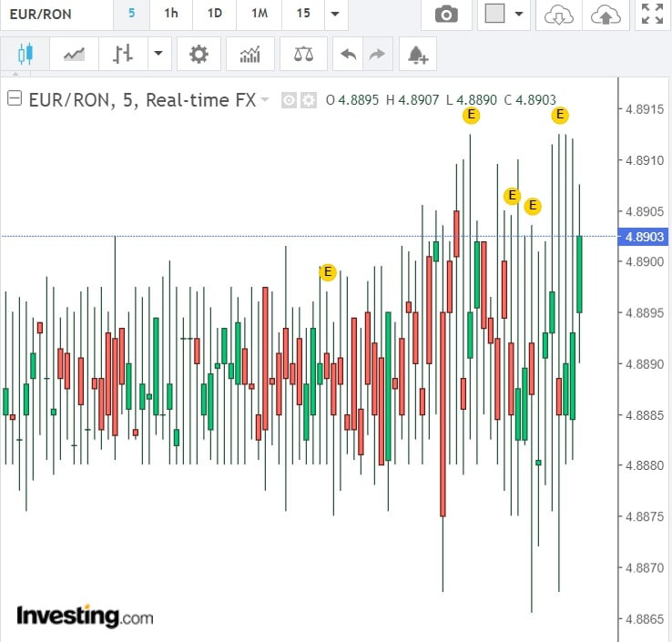Toggle the series visibility eye icon in legend
This screenshot has height=642, width=672.
[289, 100]
